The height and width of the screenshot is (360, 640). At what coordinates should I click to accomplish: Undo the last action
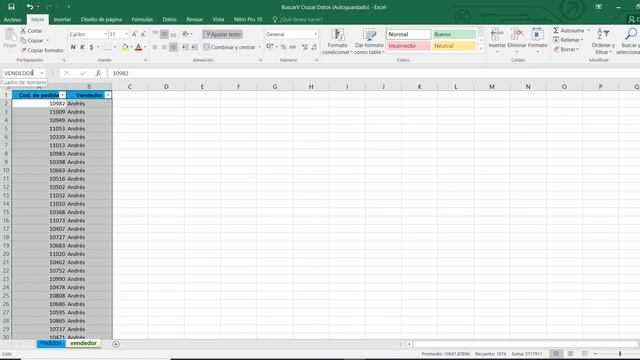(x=30, y=7)
